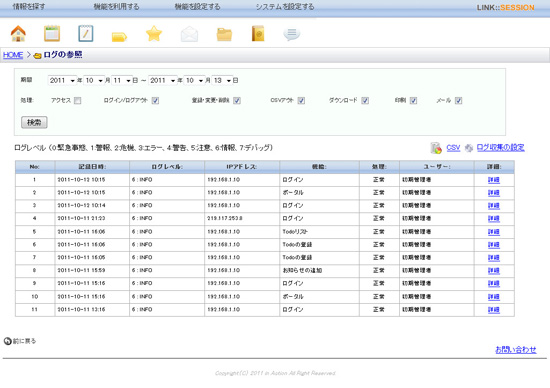
Task: Open the 機能を利用する menu
Action: (x=116, y=7)
